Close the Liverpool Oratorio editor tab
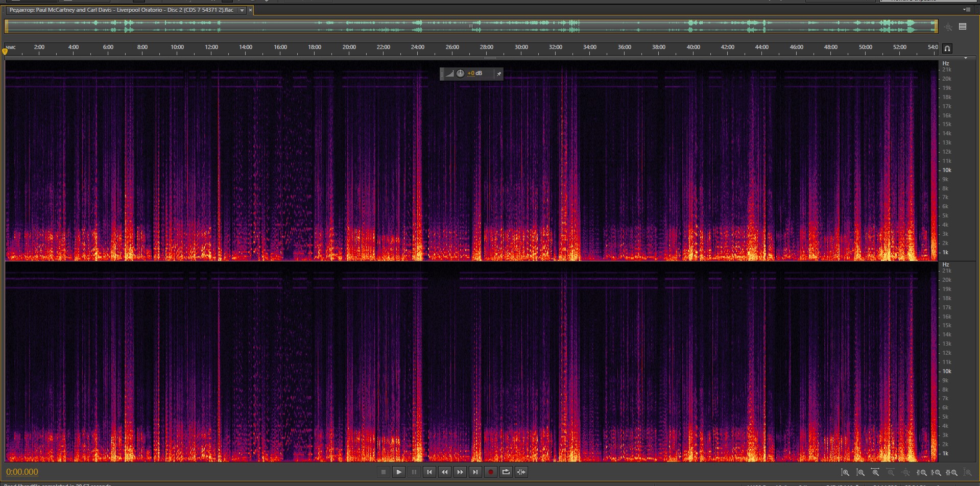Viewport: 980px width, 486px height. click(x=250, y=10)
